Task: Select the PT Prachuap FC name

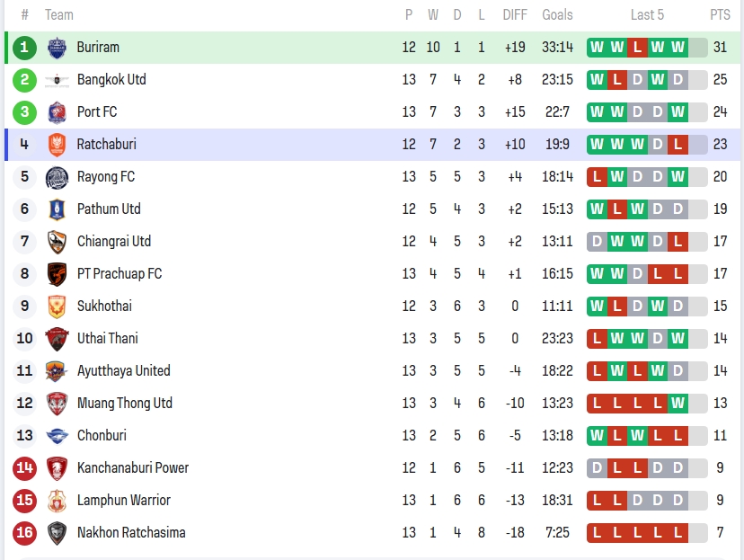Action: pyautogui.click(x=120, y=274)
